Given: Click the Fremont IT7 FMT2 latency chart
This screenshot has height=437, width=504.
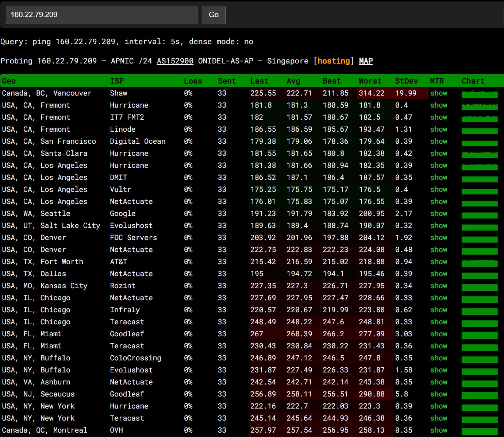Looking at the screenshot, I should click(480, 119).
